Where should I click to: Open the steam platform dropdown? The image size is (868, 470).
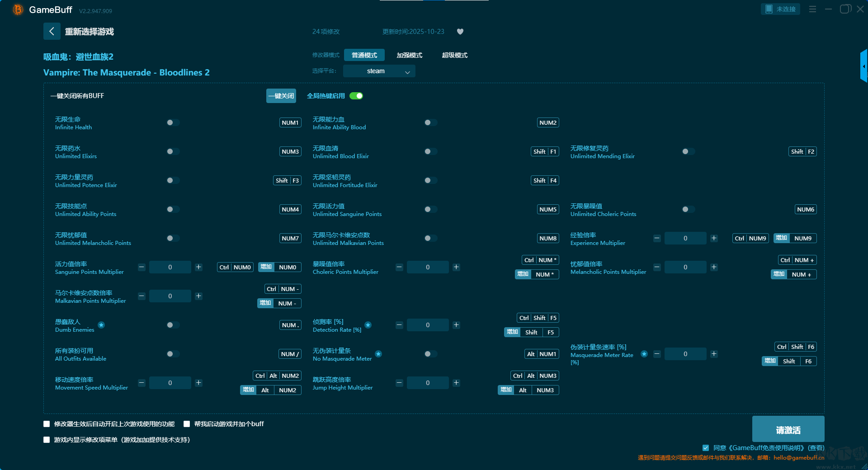(x=379, y=71)
